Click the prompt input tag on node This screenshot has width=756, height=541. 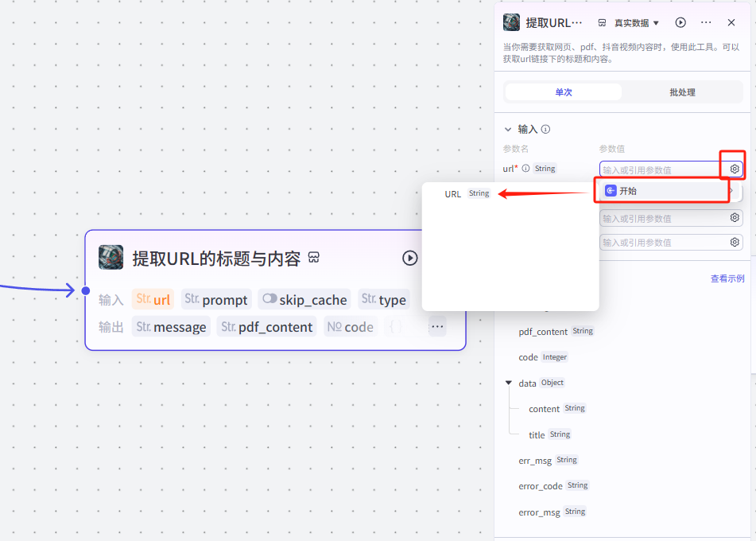[x=216, y=300]
